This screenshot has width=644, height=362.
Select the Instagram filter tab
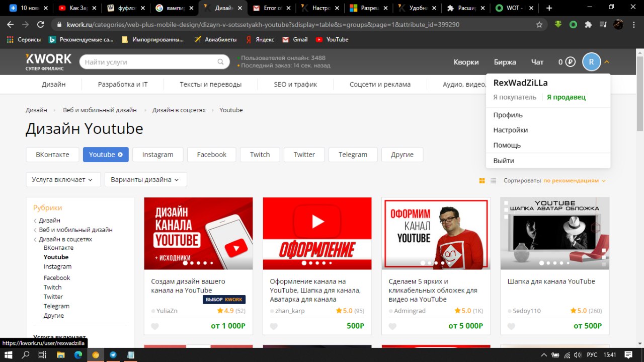pos(157,155)
